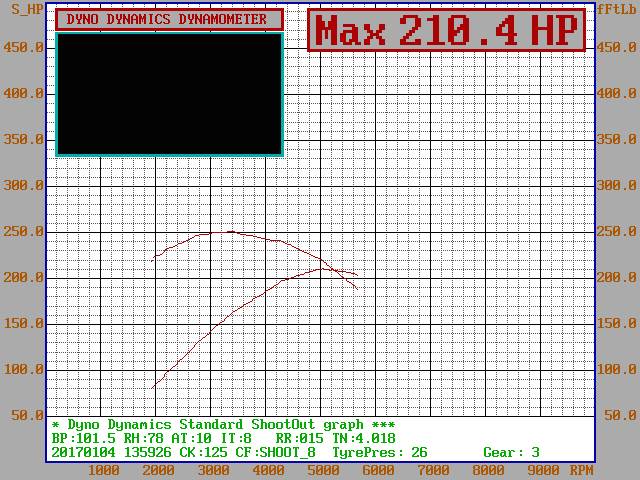
Task: Click the right axis 50.0 value
Action: 620,416
